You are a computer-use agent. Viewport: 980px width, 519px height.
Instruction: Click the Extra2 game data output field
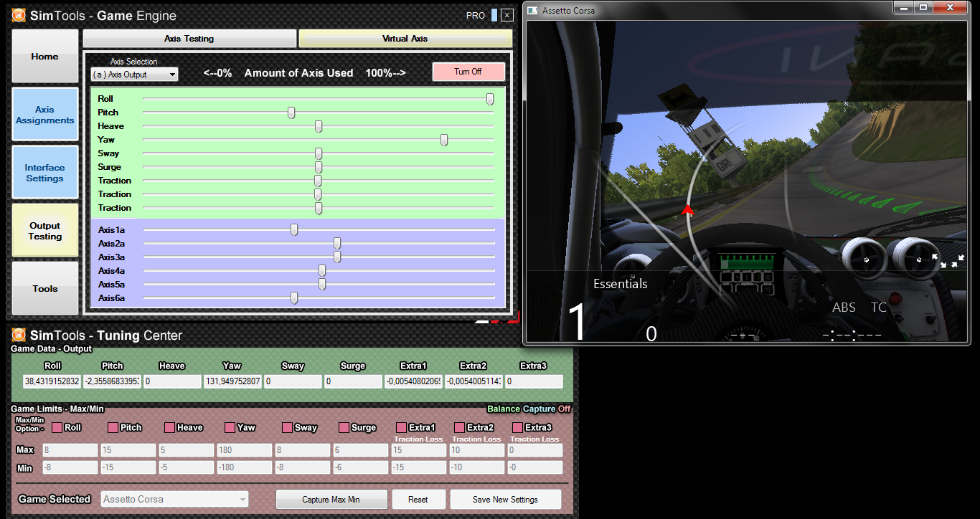(473, 381)
